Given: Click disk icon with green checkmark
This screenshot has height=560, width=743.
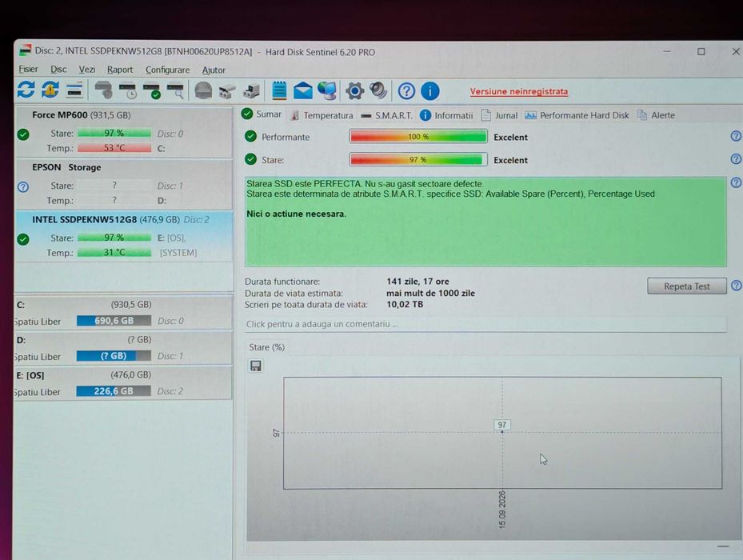Looking at the screenshot, I should coord(152,90).
